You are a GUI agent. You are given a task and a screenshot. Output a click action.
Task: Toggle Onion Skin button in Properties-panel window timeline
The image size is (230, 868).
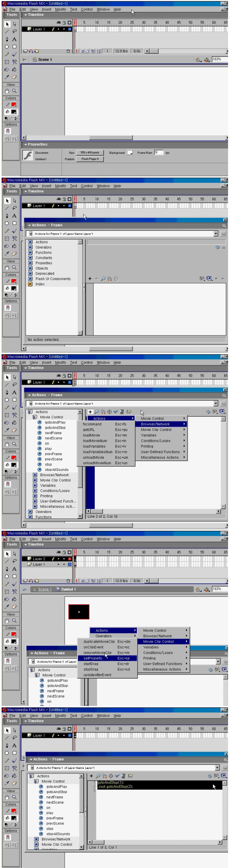pyautogui.click(x=82, y=51)
